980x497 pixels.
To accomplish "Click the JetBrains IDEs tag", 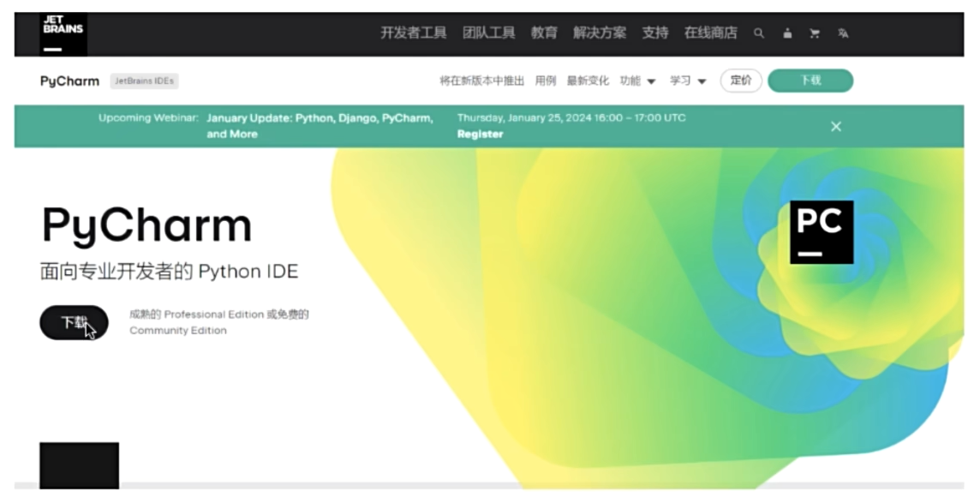I will point(145,81).
